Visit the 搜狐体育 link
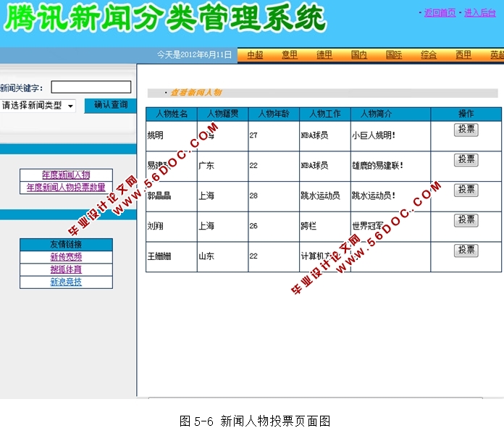Screen dimensions: 504x428 66,269
